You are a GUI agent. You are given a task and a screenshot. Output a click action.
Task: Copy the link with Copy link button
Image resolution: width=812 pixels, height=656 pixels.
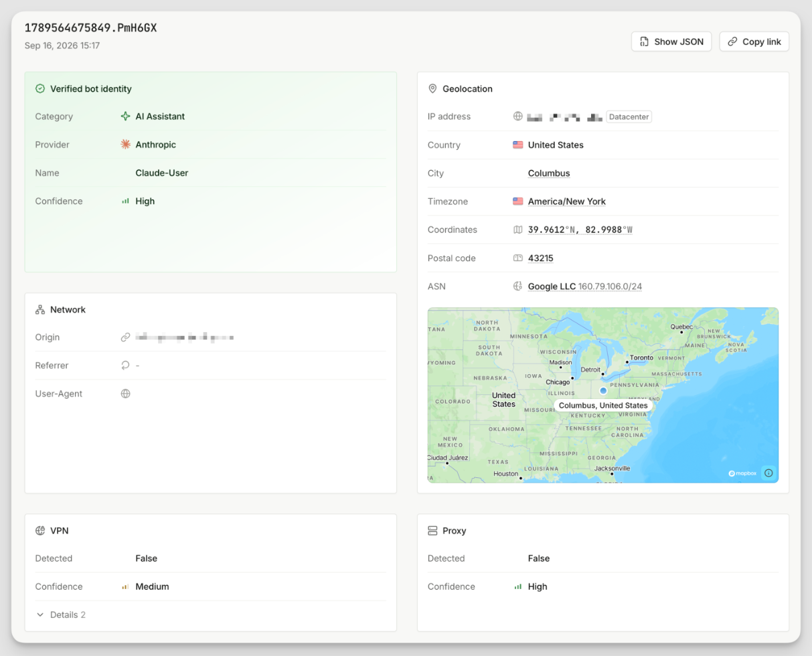pyautogui.click(x=754, y=42)
